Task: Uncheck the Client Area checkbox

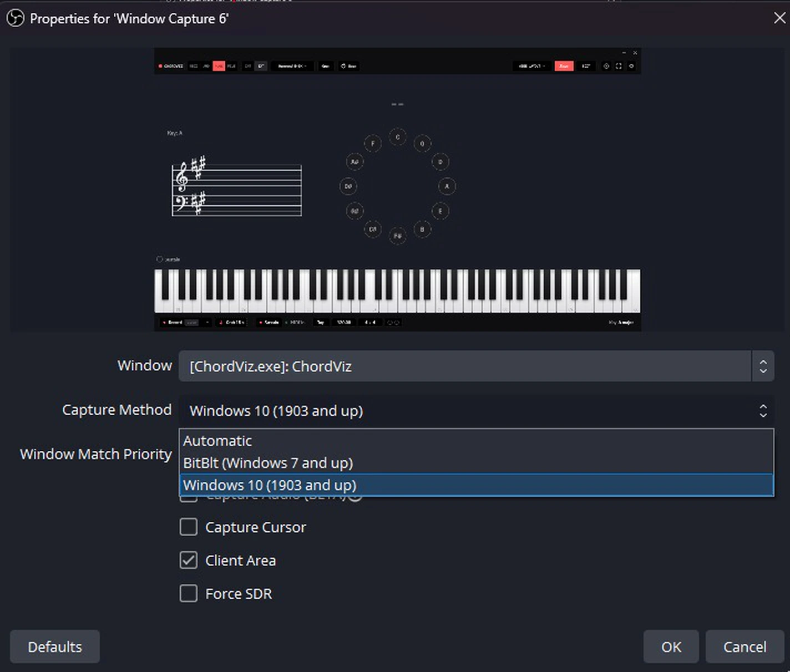Action: 189,560
